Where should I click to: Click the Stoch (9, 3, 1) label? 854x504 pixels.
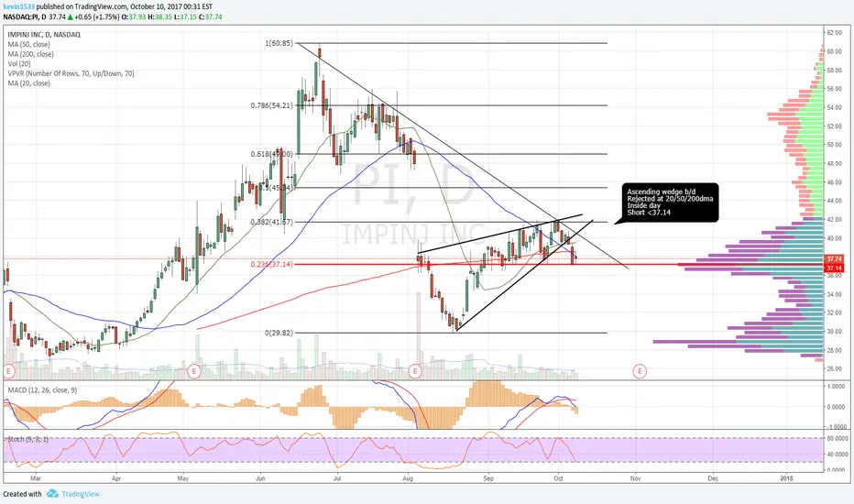point(27,439)
